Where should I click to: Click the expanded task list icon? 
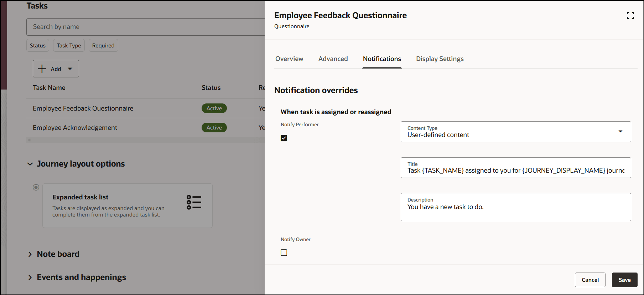tap(194, 202)
